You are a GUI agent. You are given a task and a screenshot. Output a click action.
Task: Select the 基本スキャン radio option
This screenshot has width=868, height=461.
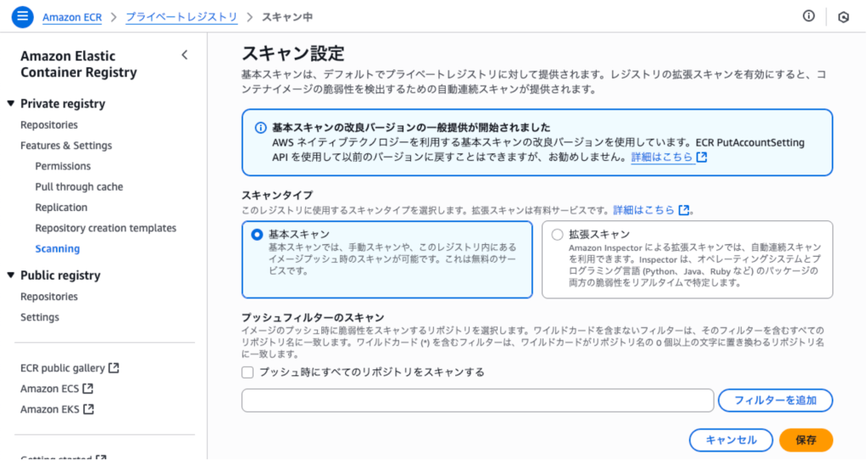click(x=258, y=235)
